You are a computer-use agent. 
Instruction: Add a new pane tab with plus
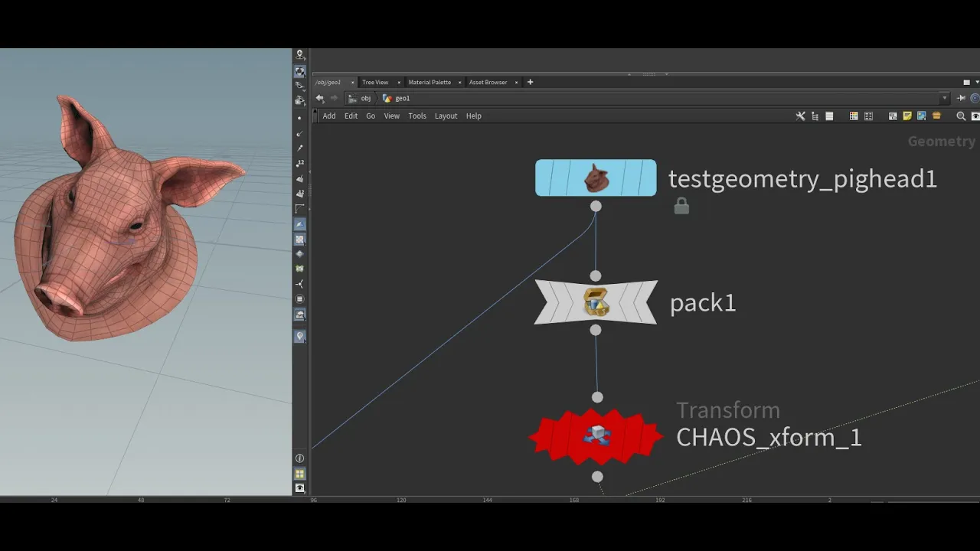pos(530,82)
